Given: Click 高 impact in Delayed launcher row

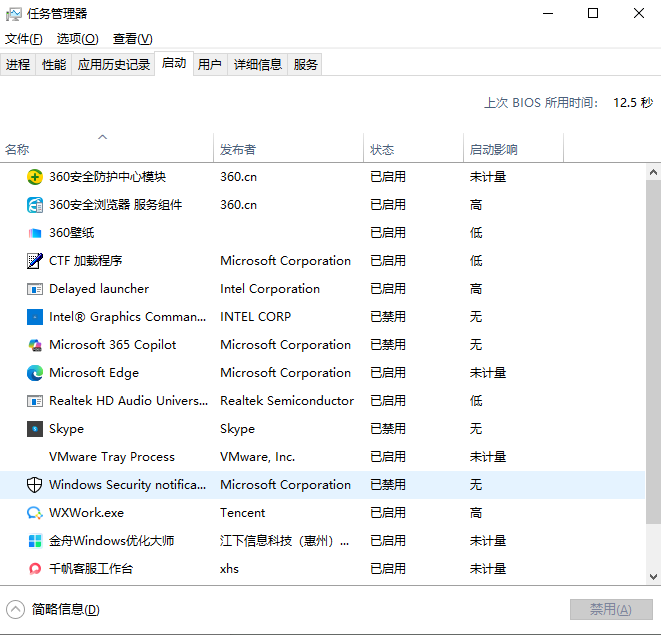Looking at the screenshot, I should tap(476, 289).
